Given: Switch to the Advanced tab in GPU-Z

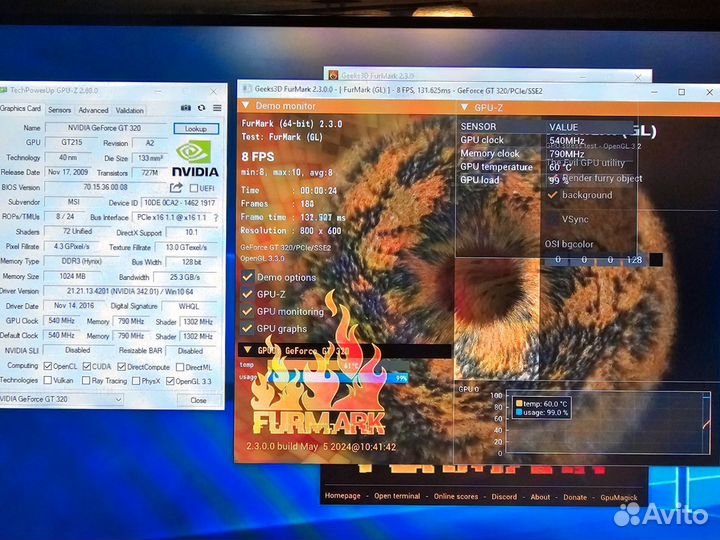Looking at the screenshot, I should (93, 110).
